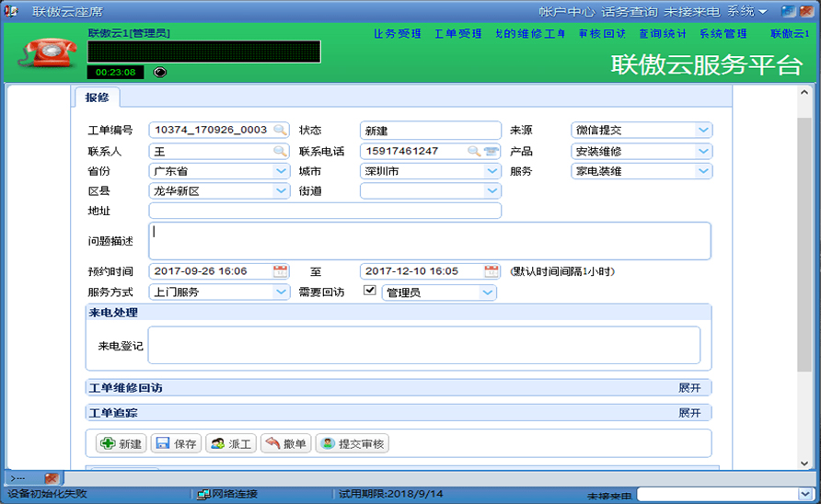821x504 pixels.
Task: Open the calendar picker for 预约时间 start
Action: point(281,271)
